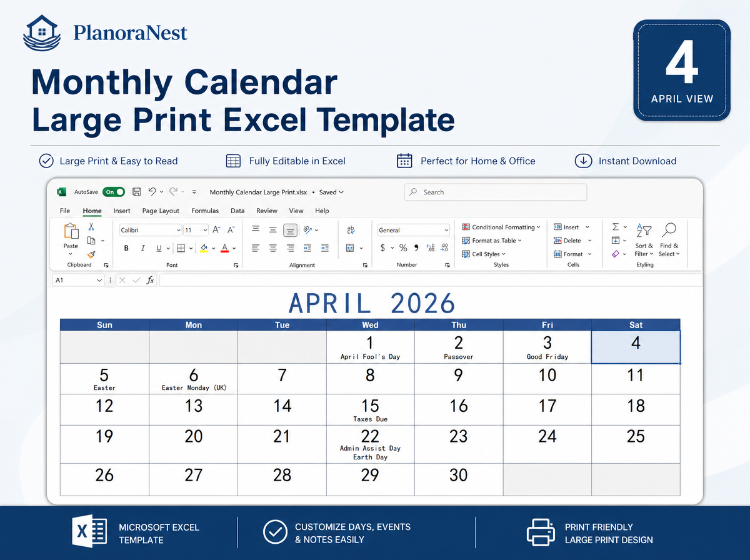750x560 pixels.
Task: Open the General number format dropdown
Action: (446, 230)
